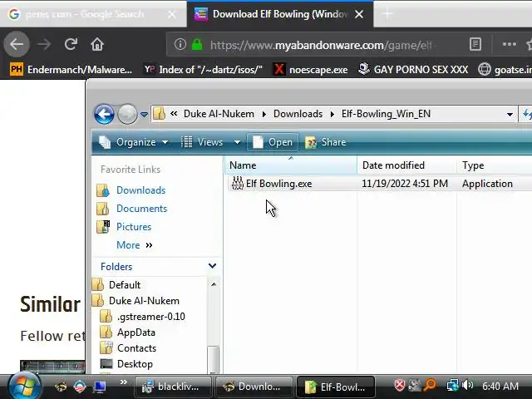Open Index of /~dartz/isos/ bookmark

tap(203, 70)
